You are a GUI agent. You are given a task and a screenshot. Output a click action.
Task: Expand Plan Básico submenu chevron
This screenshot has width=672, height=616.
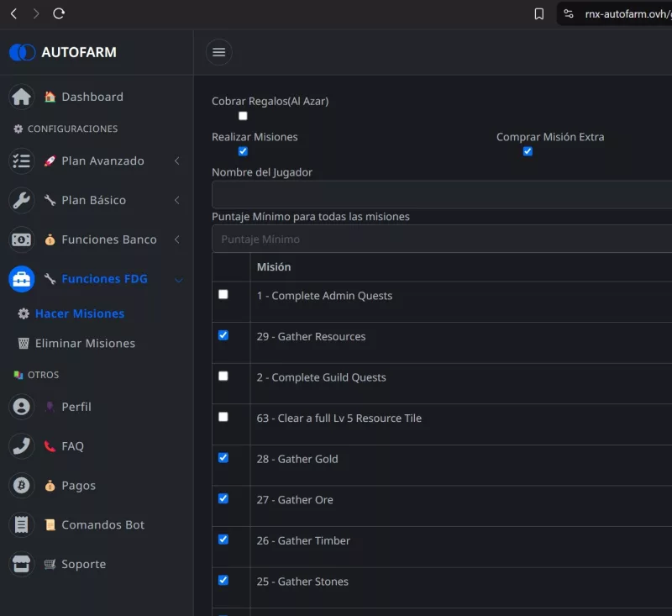pos(177,200)
